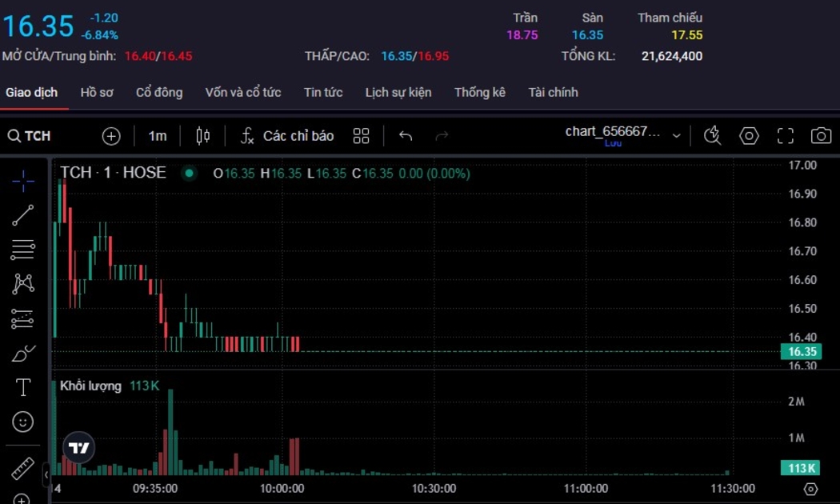Select the crosshair cursor tool
This screenshot has height=504, width=840.
22,181
